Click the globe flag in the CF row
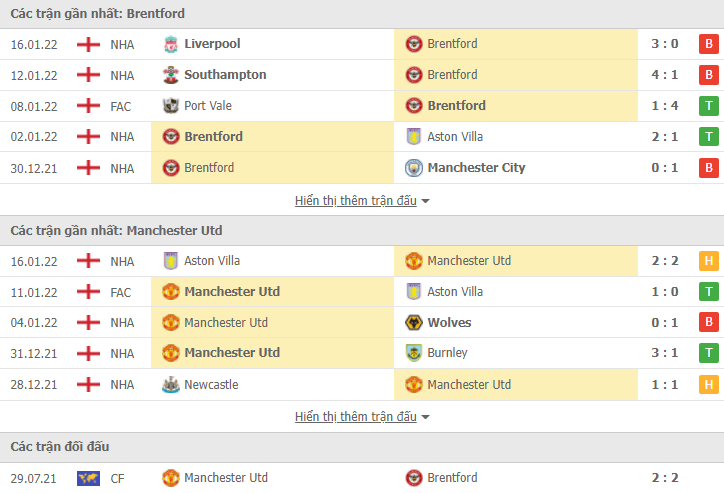This screenshot has height=493, width=724. [89, 478]
